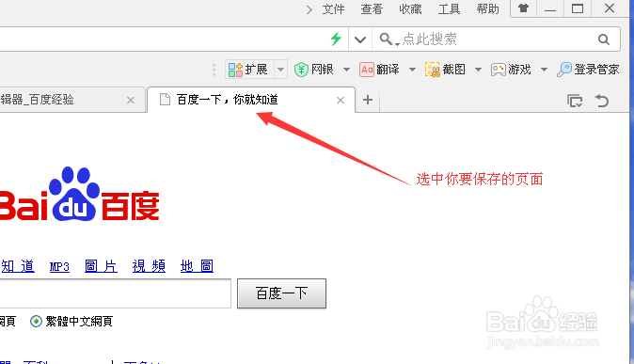Select the 繁體中文網頁 radio button
The image size is (634, 364).
pos(36,322)
